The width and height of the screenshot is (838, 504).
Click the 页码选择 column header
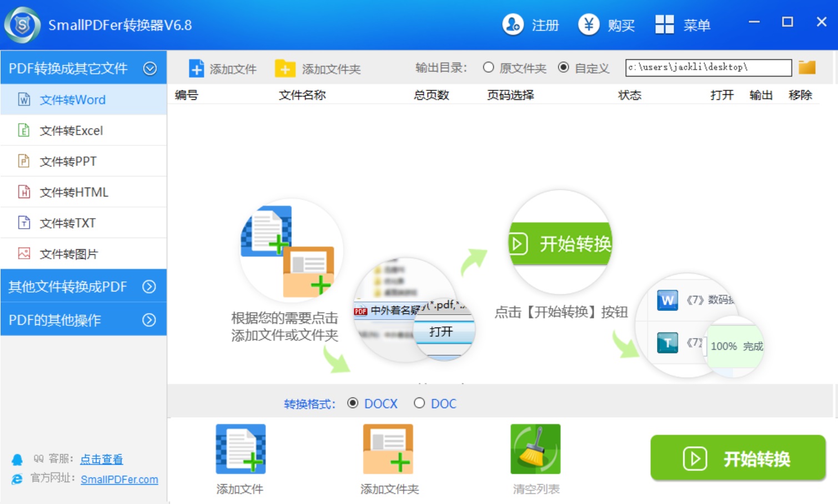click(510, 95)
